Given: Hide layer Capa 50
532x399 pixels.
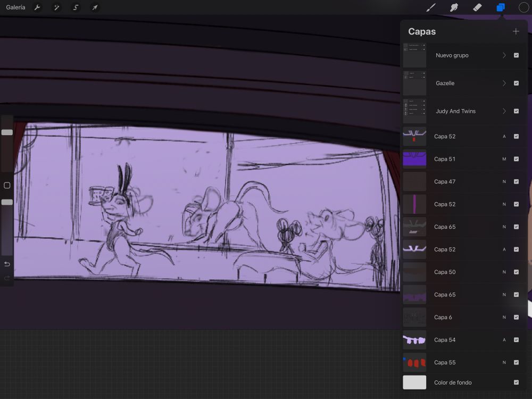Looking at the screenshot, I should (x=516, y=272).
